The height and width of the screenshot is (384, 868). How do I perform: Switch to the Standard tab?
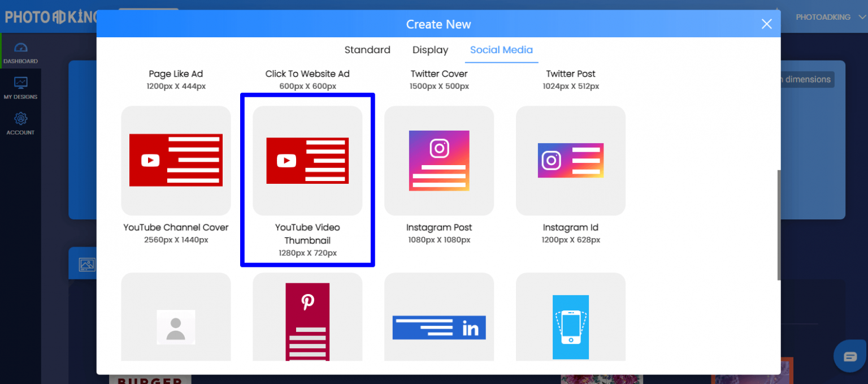tap(367, 50)
